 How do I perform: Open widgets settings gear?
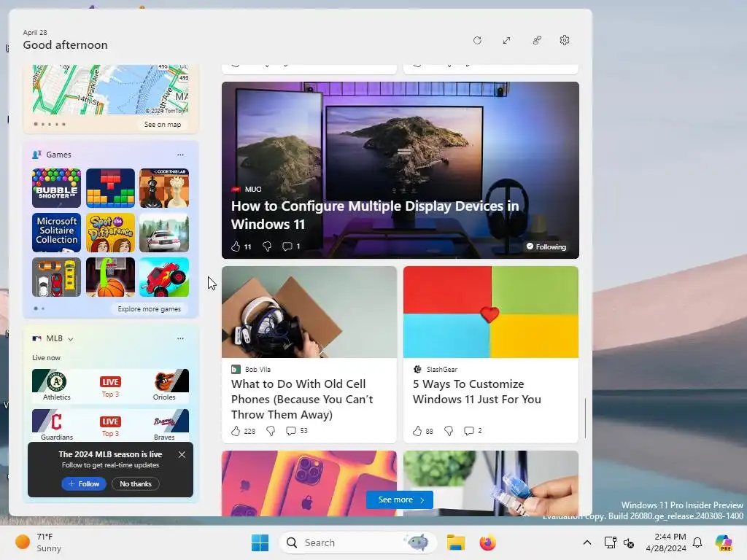pos(565,41)
